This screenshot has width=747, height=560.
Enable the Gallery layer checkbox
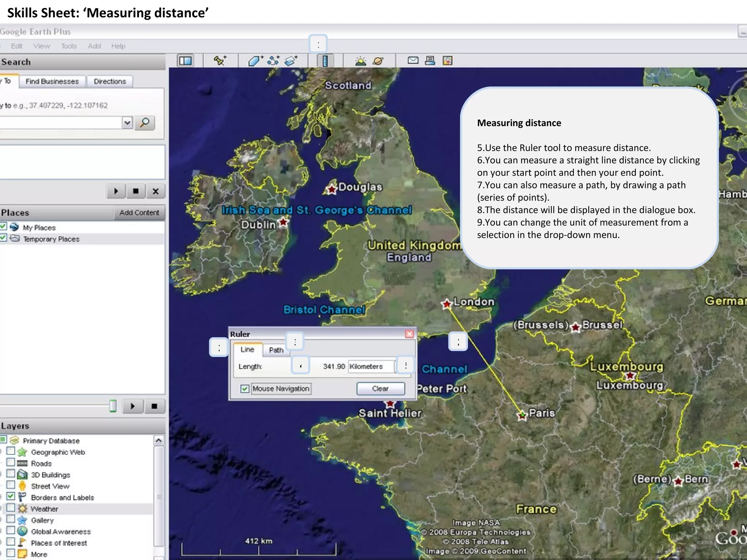pos(11,519)
